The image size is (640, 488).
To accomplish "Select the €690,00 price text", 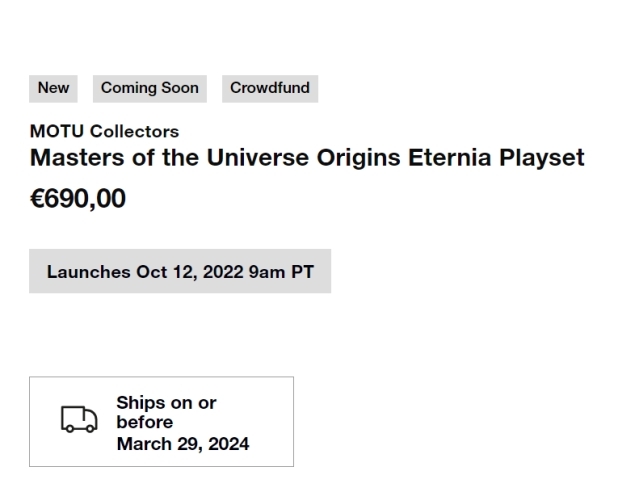I will (78, 199).
